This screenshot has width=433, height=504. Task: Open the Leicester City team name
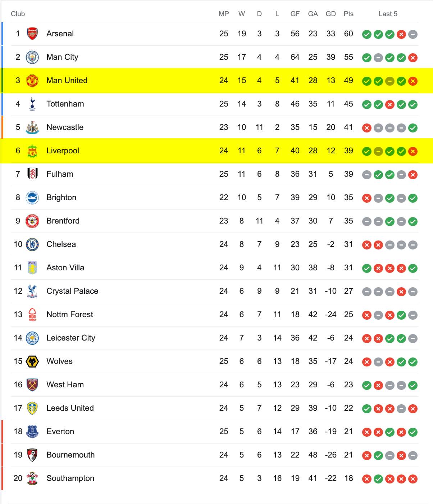coord(71,338)
